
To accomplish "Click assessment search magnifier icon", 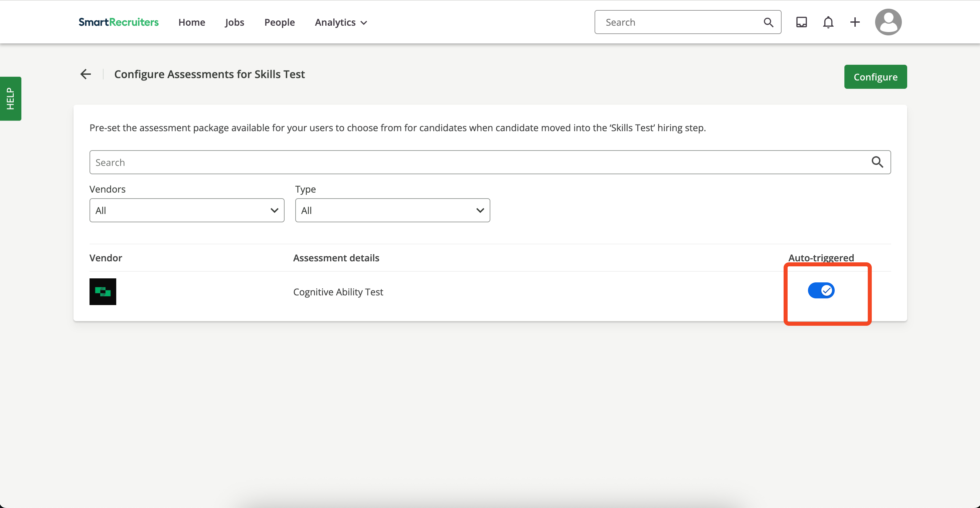I will tap(877, 162).
